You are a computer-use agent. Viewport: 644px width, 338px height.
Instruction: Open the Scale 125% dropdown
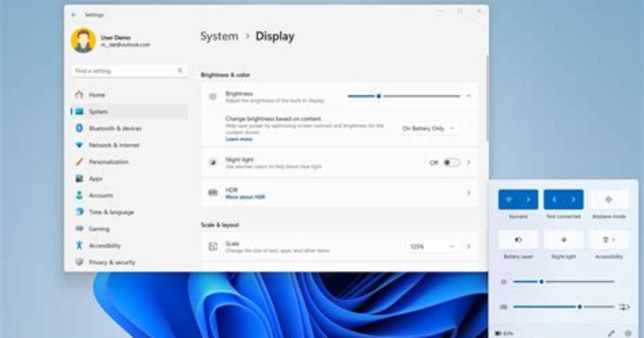click(432, 247)
